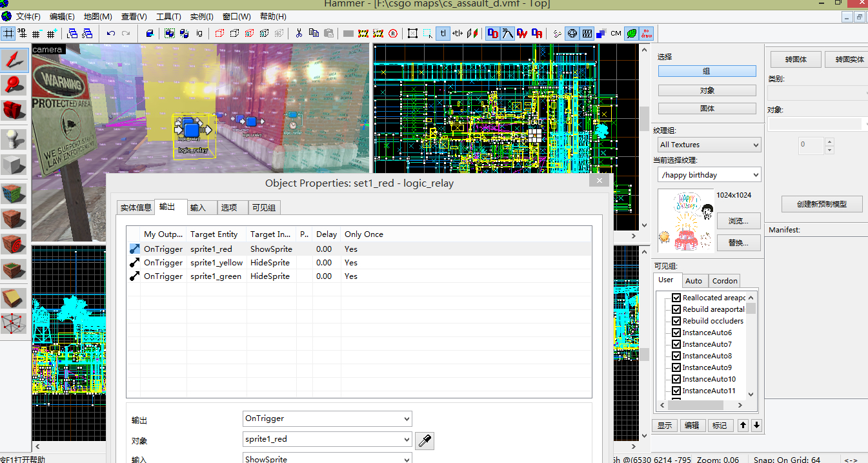The image size is (868, 463).
Task: Toggle the InstanceAuto10 visgroup checkbox
Action: [x=676, y=379]
